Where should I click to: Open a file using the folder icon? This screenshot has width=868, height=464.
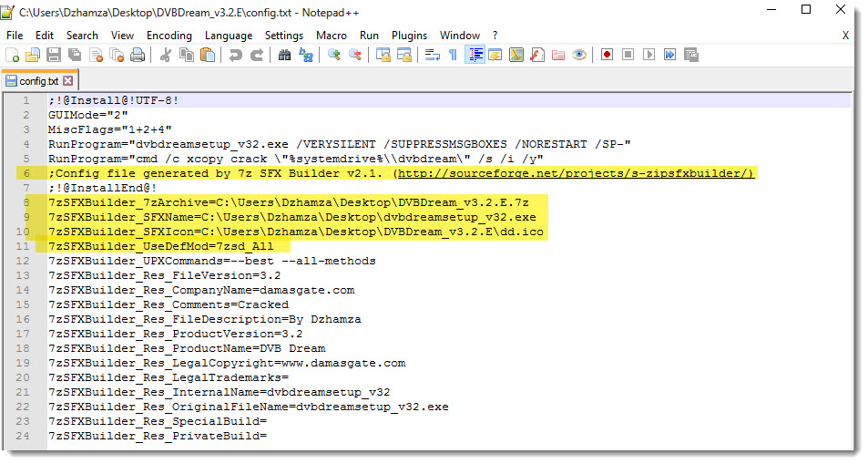pyautogui.click(x=33, y=55)
